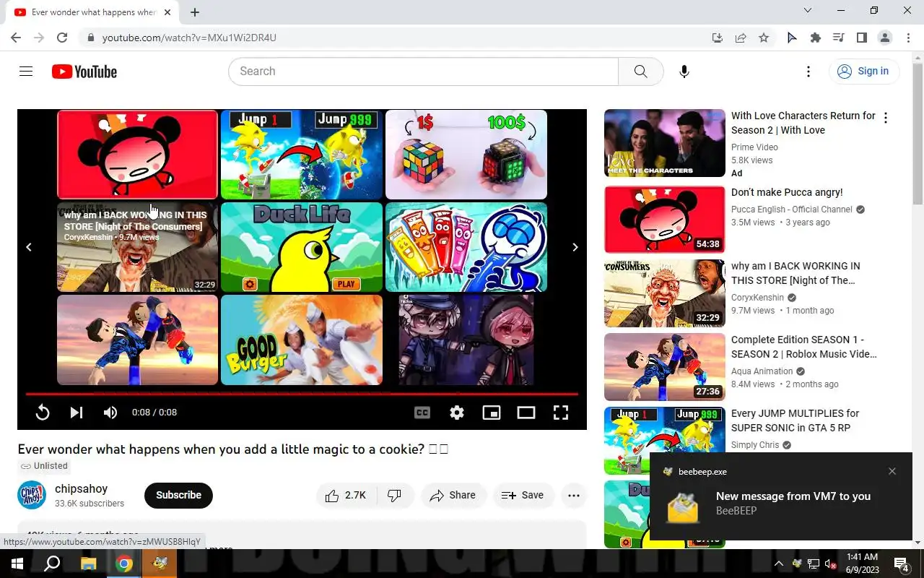Play the Duck Life endscreen video

pos(302,247)
